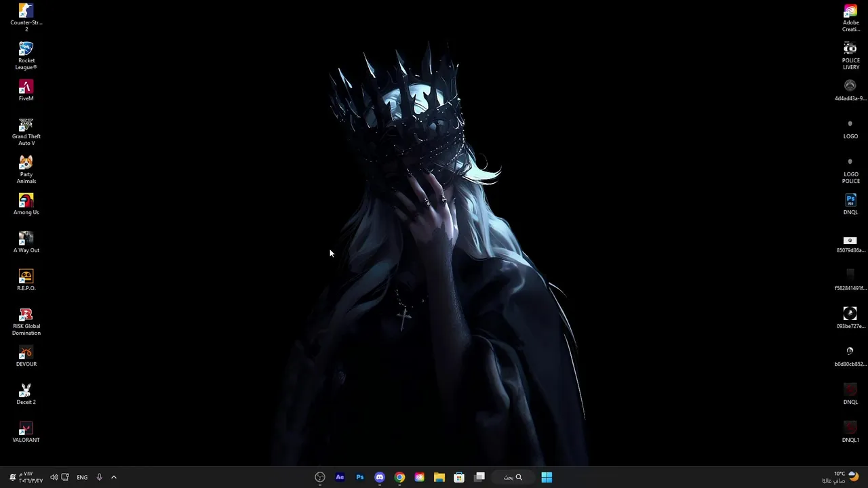Open Creative Cloud taskbar icon
The image size is (868, 488).
pos(419,477)
